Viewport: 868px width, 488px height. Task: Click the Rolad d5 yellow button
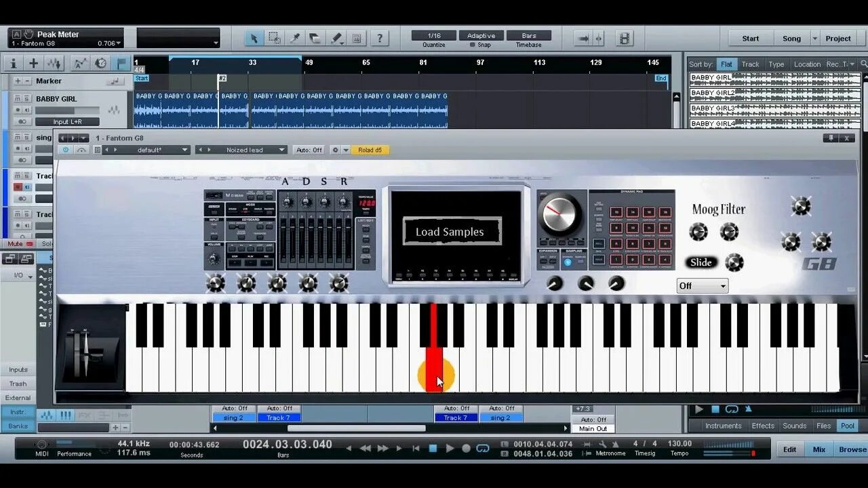pyautogui.click(x=370, y=150)
